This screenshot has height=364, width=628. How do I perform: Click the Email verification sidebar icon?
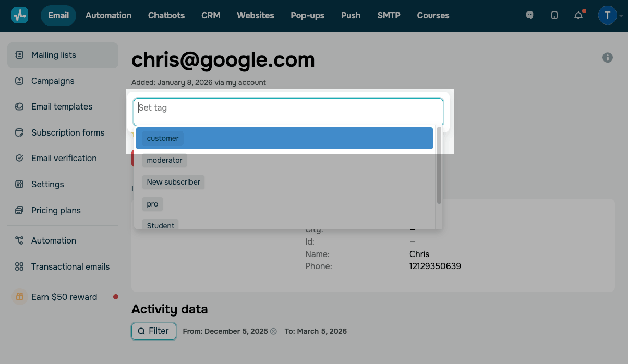[20, 158]
